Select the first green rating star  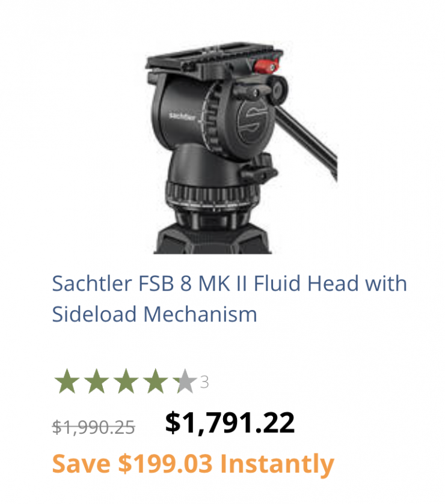(67, 381)
